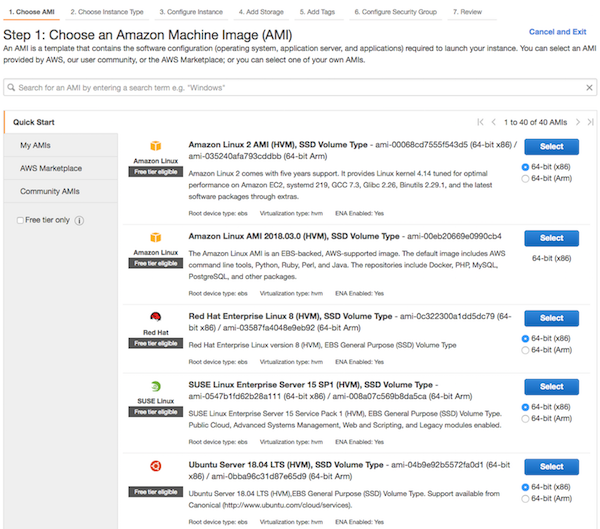Clear the AMI search with the X icon
This screenshot has width=600, height=529.
589,88
